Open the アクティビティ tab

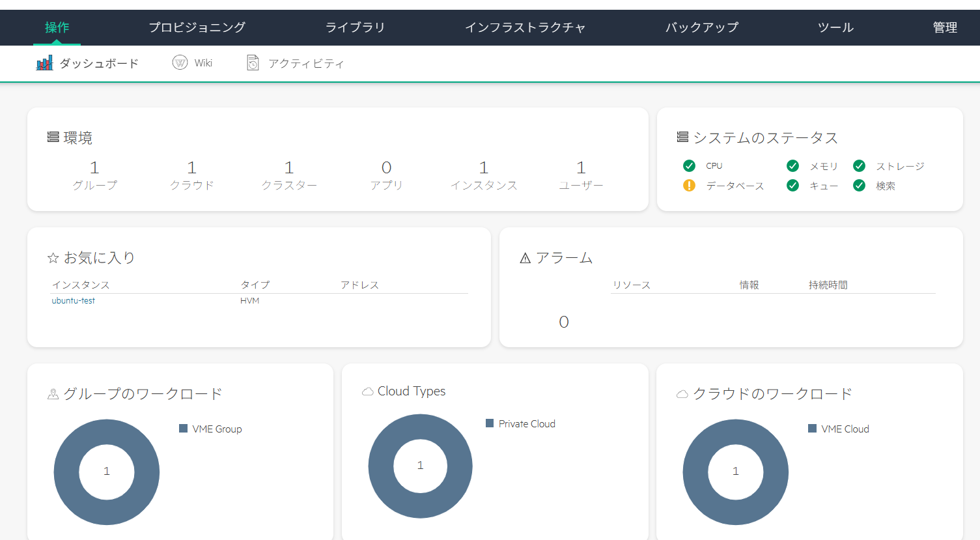pos(306,63)
